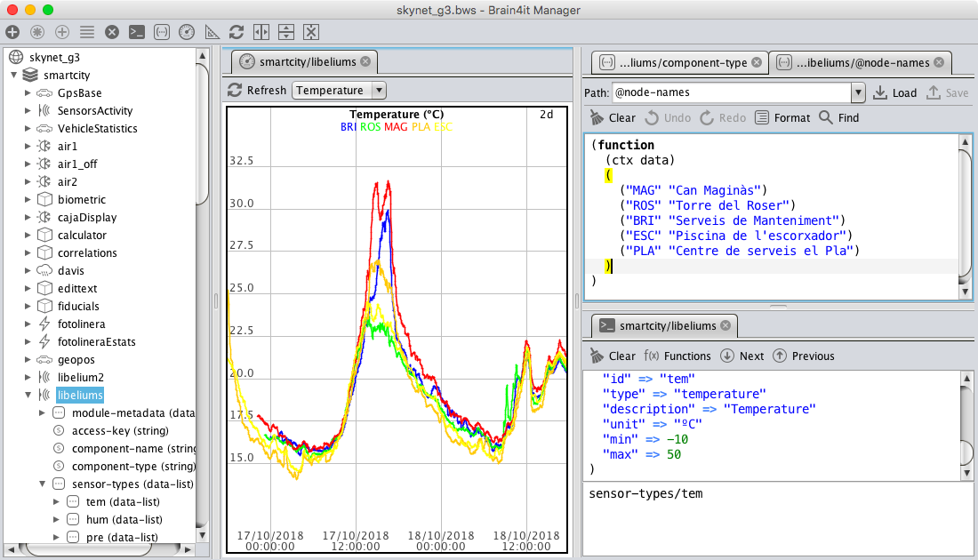Image resolution: width=978 pixels, height=560 pixels.
Task: Click the Format icon in editor toolbar
Action: click(x=762, y=118)
